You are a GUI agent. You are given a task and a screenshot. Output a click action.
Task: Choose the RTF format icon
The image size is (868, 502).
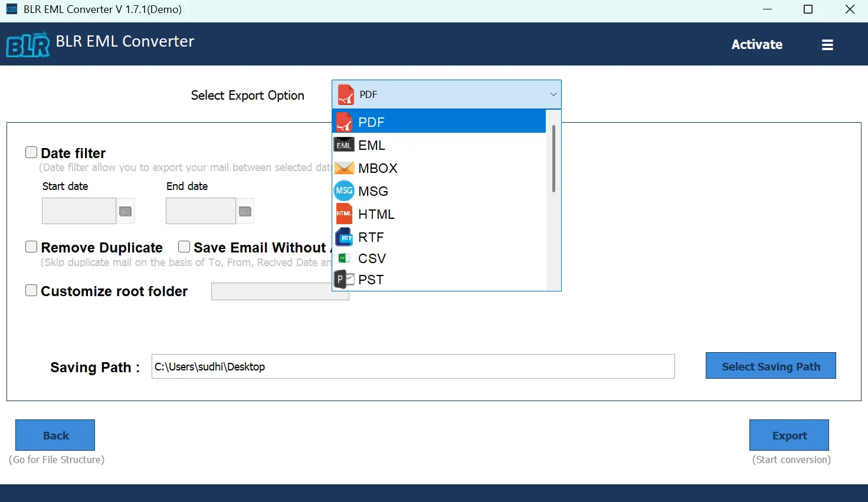[x=345, y=236]
